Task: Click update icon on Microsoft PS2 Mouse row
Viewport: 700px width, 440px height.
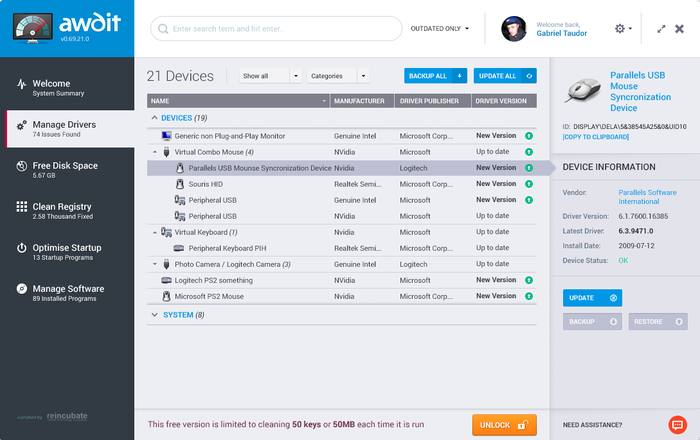Action: (529, 296)
